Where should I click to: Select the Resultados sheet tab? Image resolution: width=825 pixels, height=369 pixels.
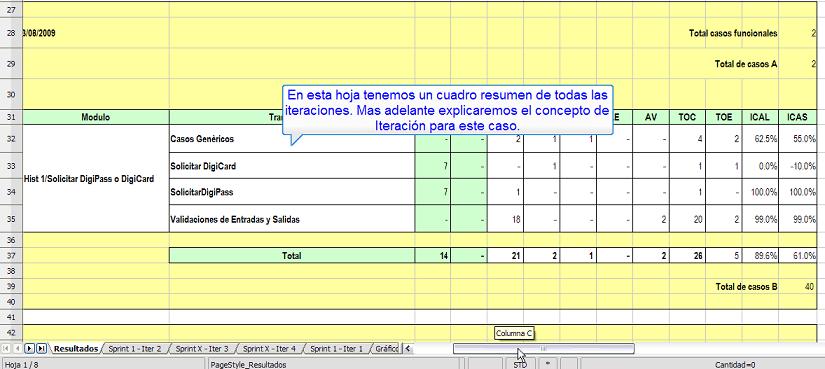(x=76, y=348)
